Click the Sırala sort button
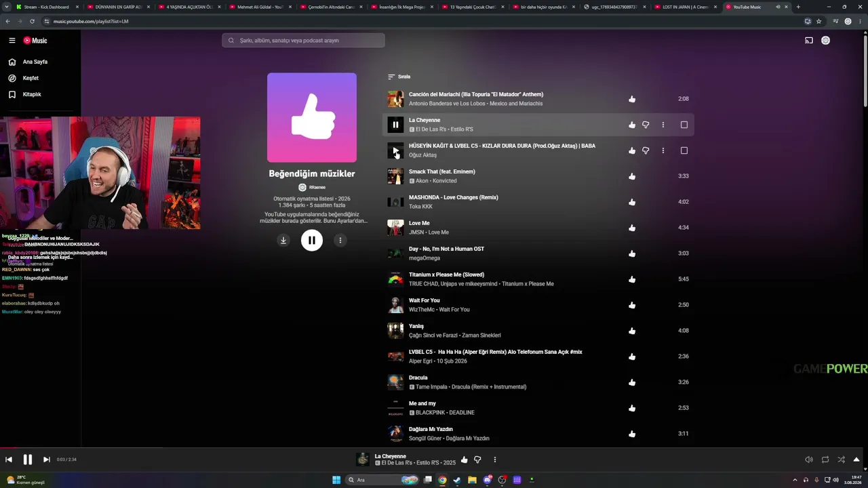This screenshot has height=488, width=868. pyautogui.click(x=399, y=77)
